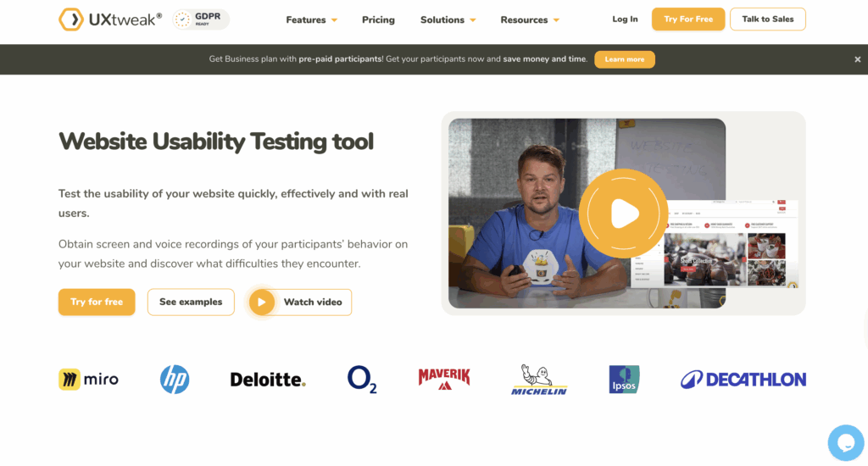Click Try For Free in the header
The height and width of the screenshot is (466, 868).
[688, 19]
